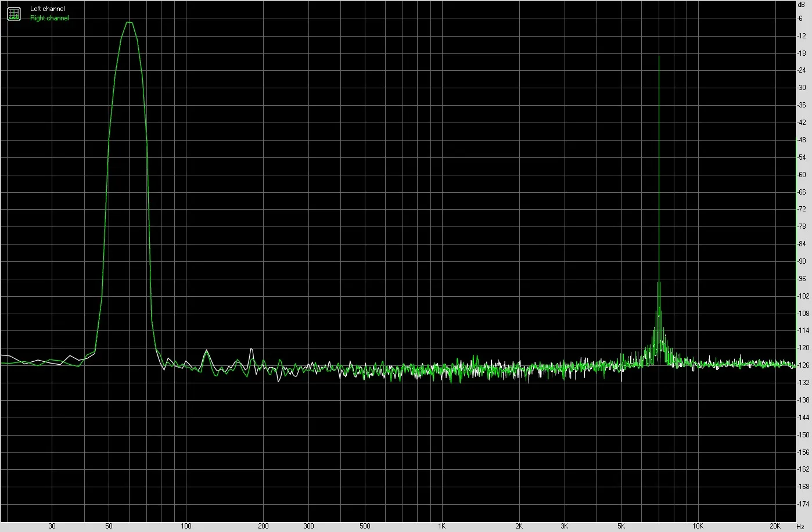812x532 pixels.
Task: Select the "Left channel" legend label
Action: 48,9
